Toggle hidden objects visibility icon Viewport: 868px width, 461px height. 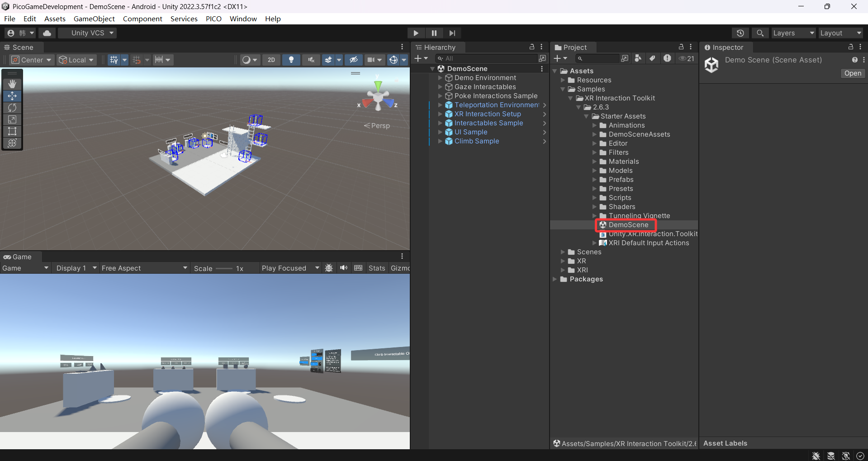[x=354, y=60]
